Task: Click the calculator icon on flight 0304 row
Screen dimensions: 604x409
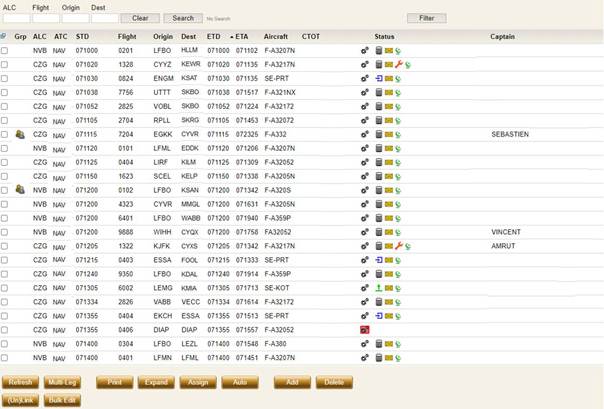Action: pyautogui.click(x=379, y=344)
